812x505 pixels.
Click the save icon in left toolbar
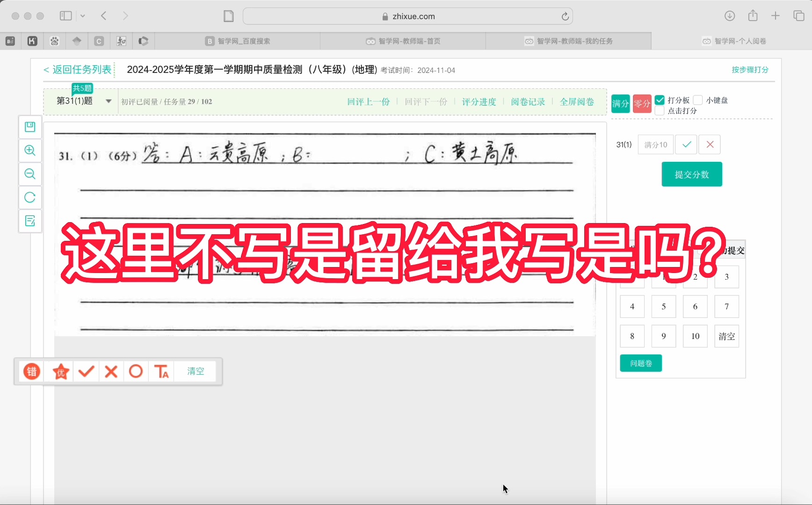pos(30,127)
